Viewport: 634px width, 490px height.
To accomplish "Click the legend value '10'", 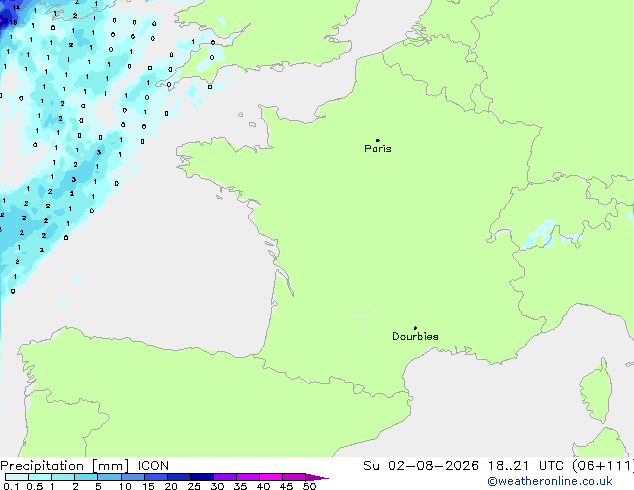I will pyautogui.click(x=125, y=486).
